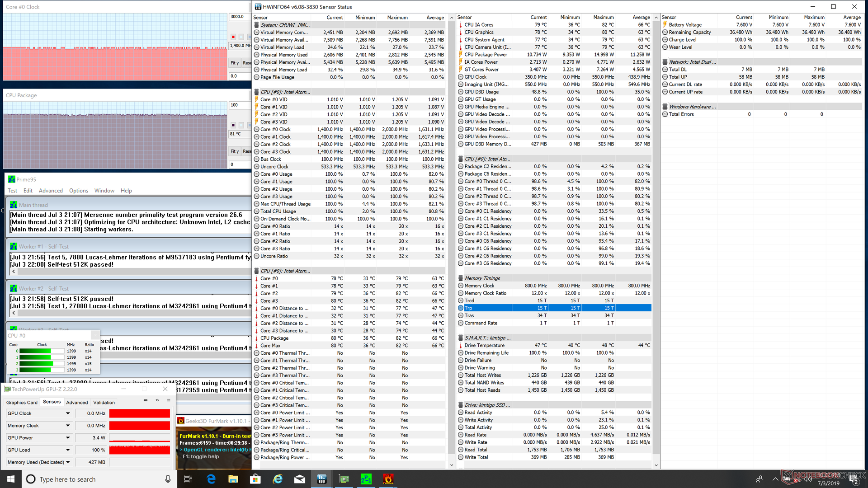
Task: Click FurMark taskbar icon
Action: [x=388, y=479]
